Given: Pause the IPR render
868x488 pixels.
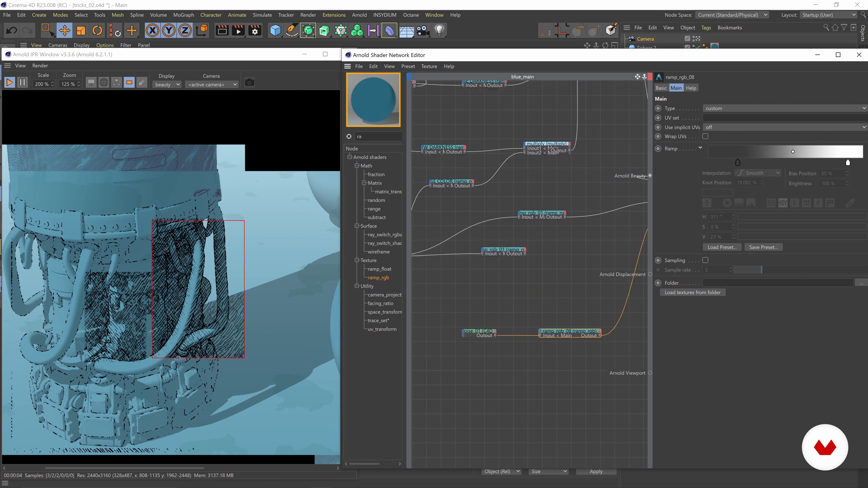Looking at the screenshot, I should [x=22, y=82].
